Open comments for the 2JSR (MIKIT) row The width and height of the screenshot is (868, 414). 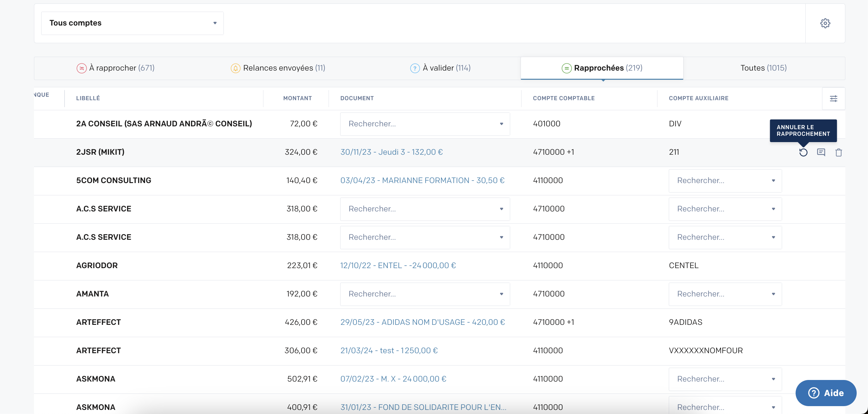(x=821, y=152)
